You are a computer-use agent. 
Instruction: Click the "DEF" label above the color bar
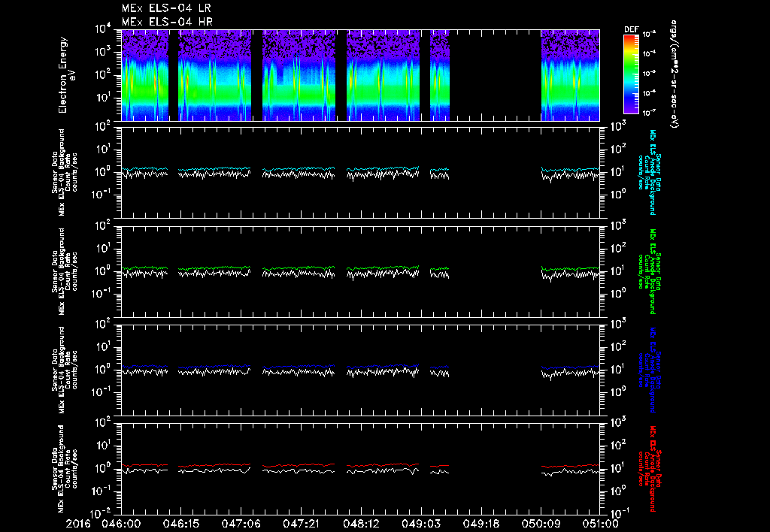(x=631, y=29)
